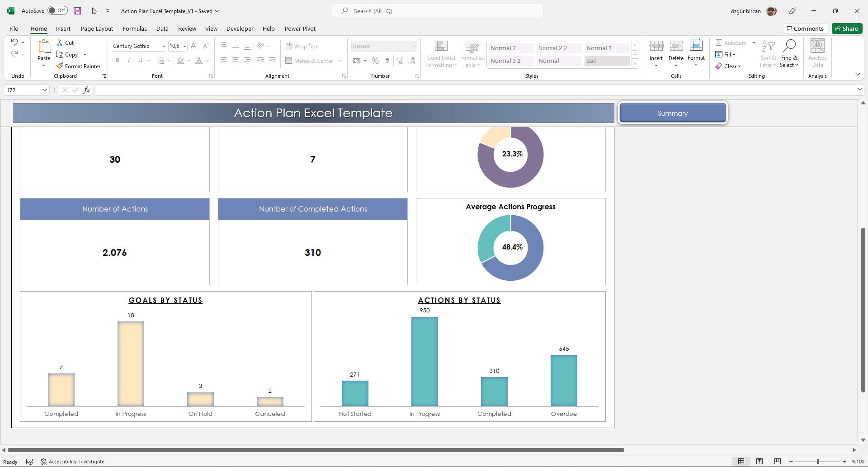Open the Font name dropdown

click(x=164, y=46)
